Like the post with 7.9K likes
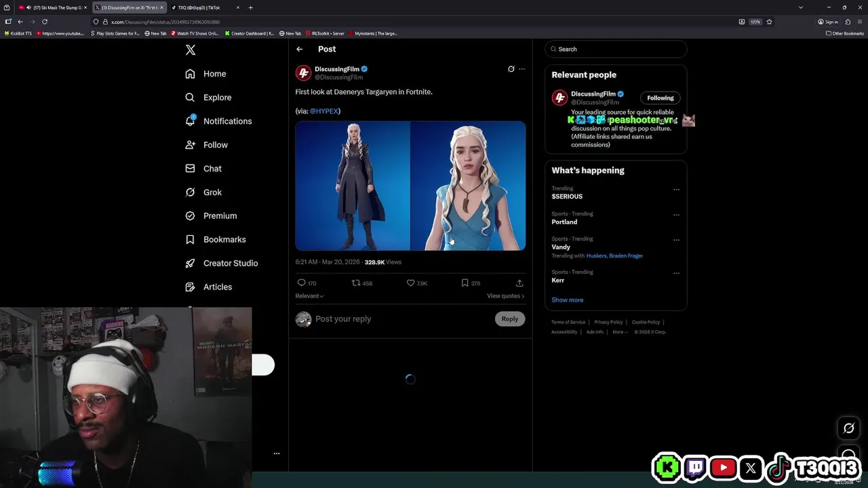Viewport: 868px width, 488px height. (410, 283)
